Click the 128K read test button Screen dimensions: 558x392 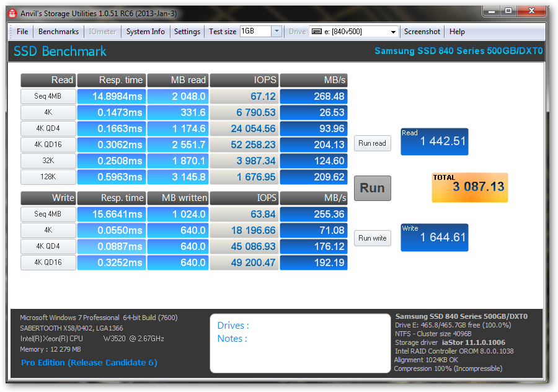[x=48, y=177]
